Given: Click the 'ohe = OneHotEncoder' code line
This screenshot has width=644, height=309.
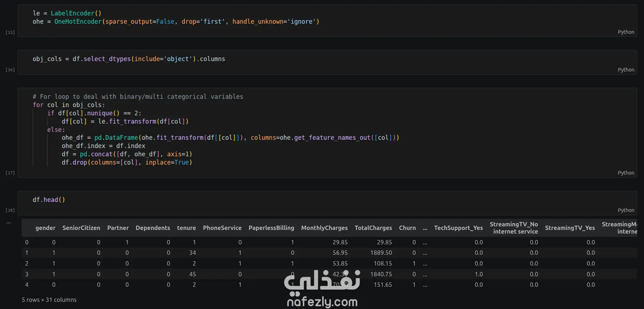Looking at the screenshot, I should point(176,22).
